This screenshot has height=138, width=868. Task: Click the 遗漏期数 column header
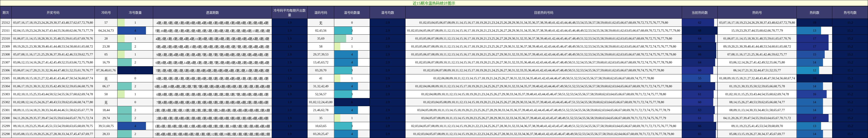pyautogui.click(x=212, y=12)
